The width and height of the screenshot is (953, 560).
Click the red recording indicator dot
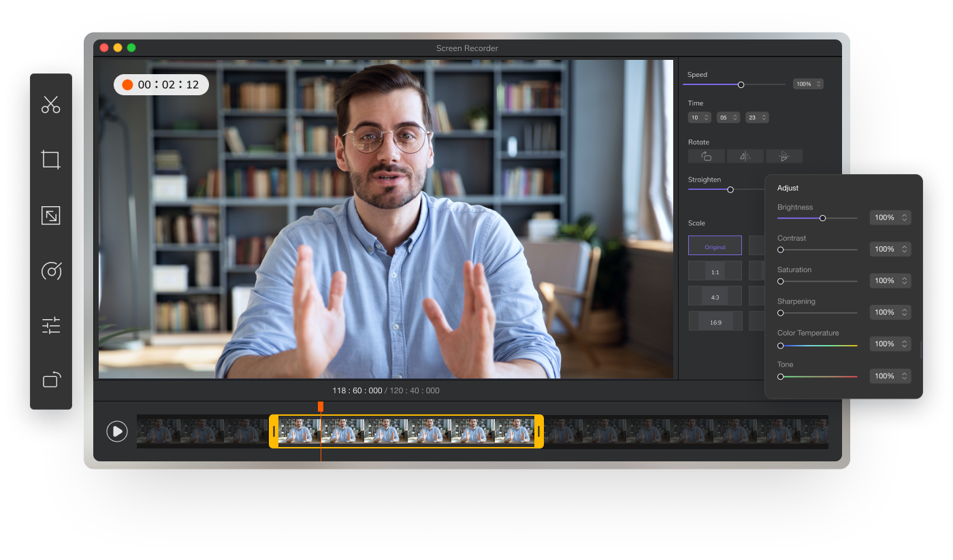click(x=127, y=85)
